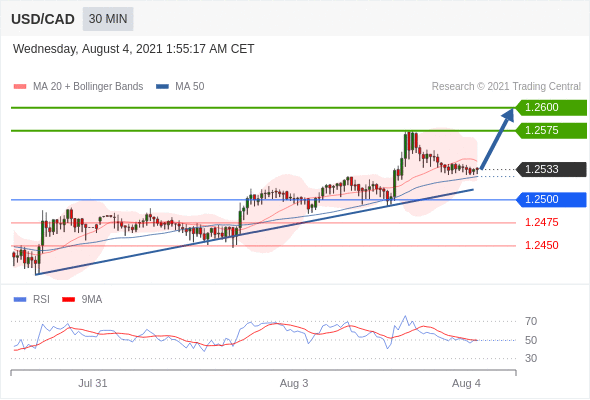Select the 1.2600 green resistance label
The height and width of the screenshot is (400, 590).
coord(551,108)
